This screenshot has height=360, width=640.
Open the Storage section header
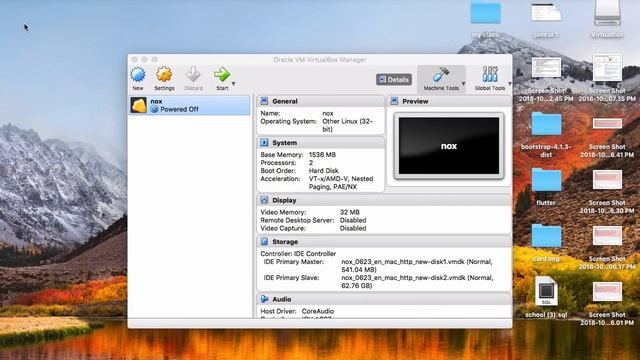tap(384, 242)
